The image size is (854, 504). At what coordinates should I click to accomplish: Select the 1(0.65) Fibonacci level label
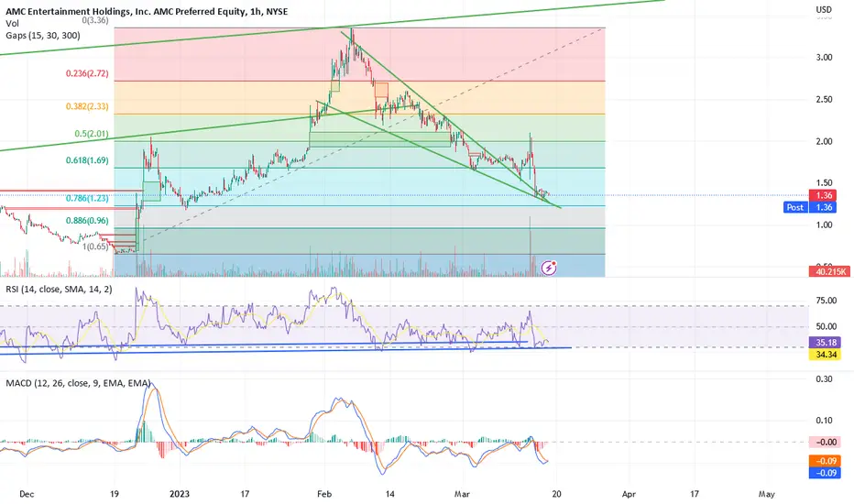coord(95,247)
